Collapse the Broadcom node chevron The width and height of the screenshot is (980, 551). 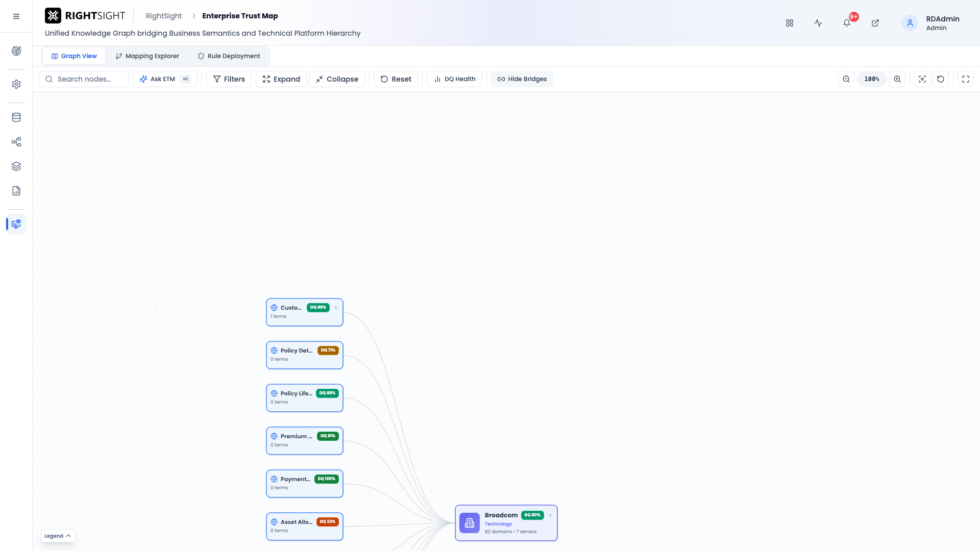[x=550, y=515]
